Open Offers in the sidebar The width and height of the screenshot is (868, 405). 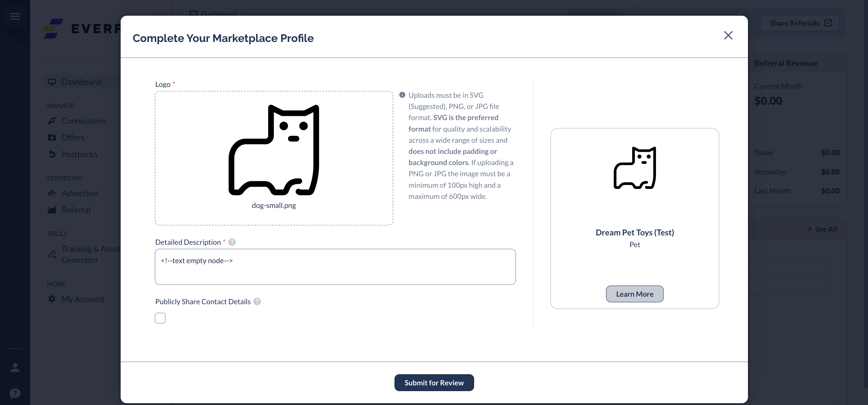(73, 137)
